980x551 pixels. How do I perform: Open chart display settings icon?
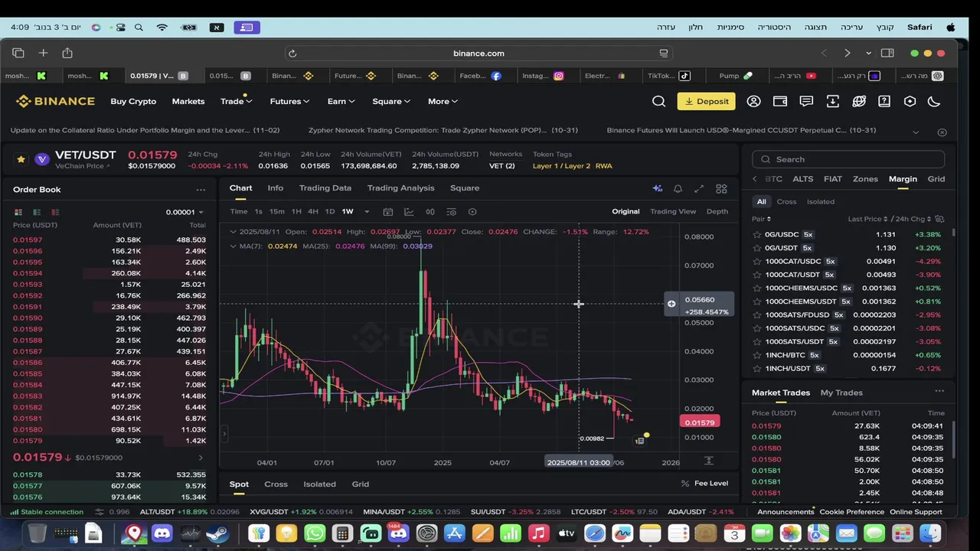(x=451, y=212)
